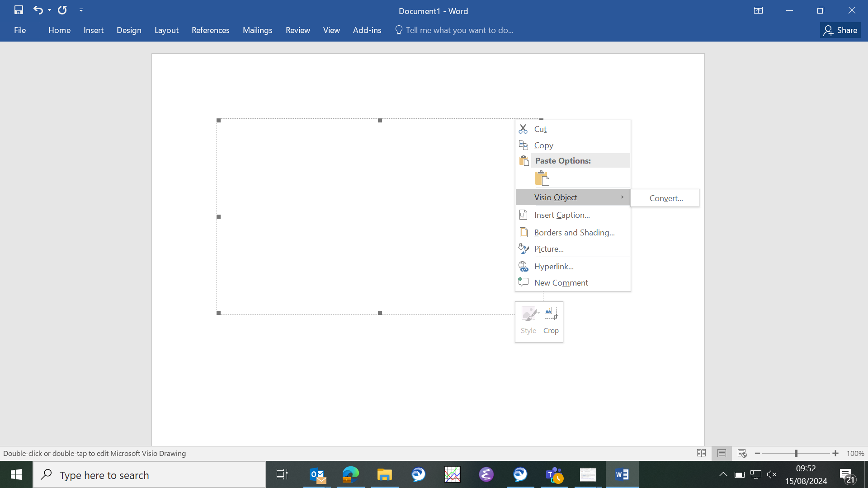868x488 pixels.
Task: Click the Save icon in Quick Access Toolbar
Action: [19, 10]
